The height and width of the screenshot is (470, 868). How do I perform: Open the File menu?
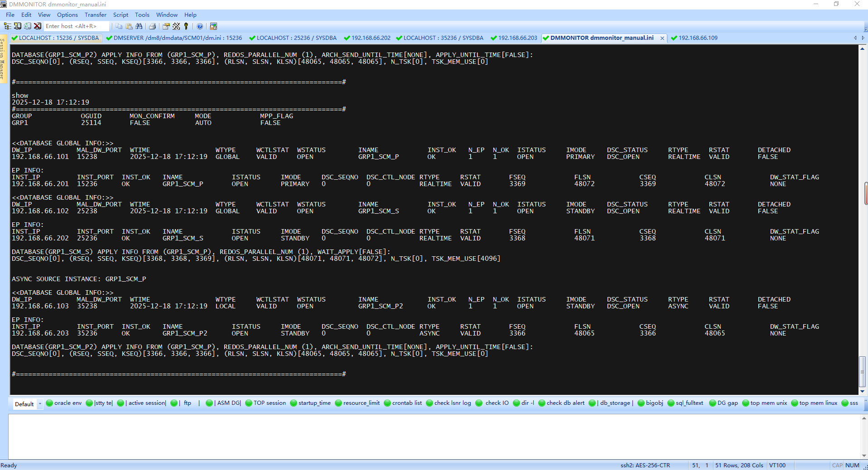tap(10, 15)
